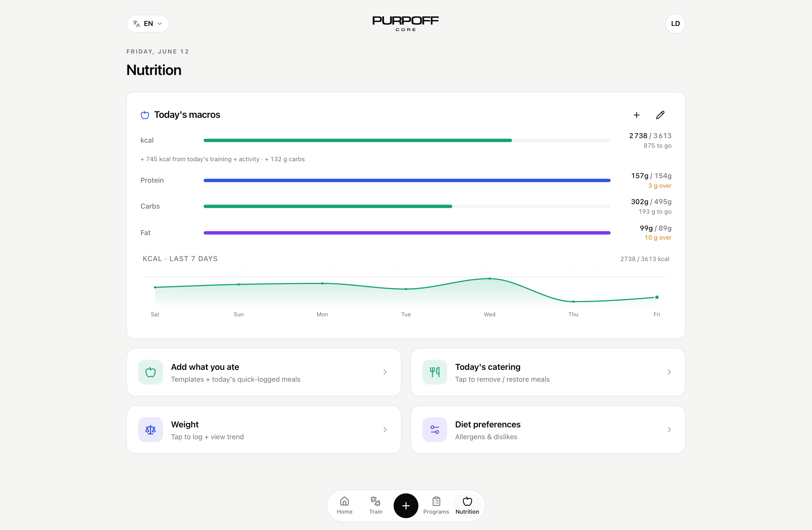Open the LD profile avatar
The image size is (812, 530).
[675, 23]
